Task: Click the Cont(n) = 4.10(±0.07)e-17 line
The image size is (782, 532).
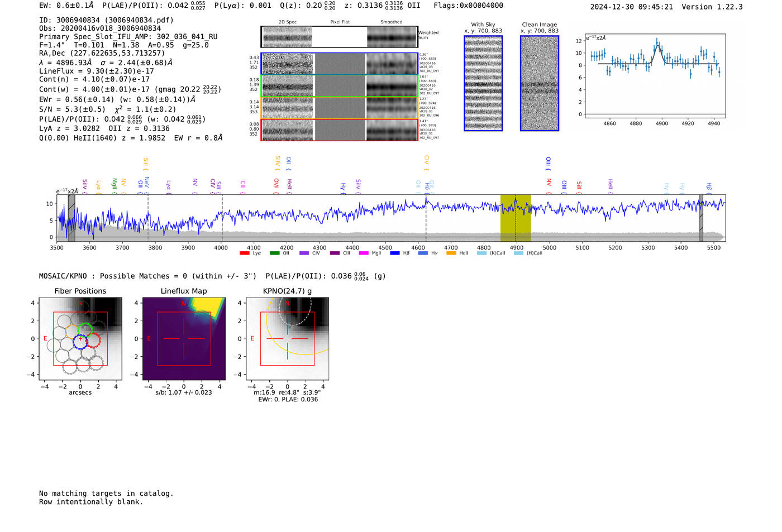Action: coord(94,80)
